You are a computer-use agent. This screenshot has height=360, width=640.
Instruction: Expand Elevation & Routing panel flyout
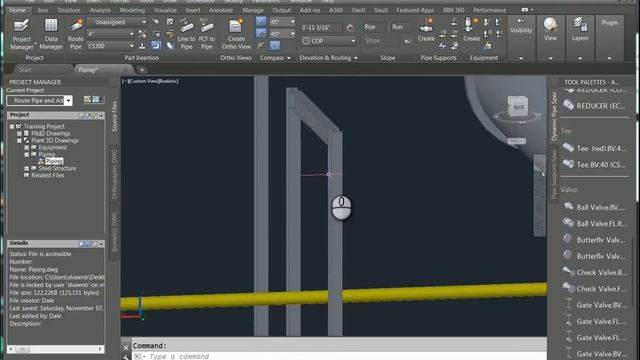329,58
